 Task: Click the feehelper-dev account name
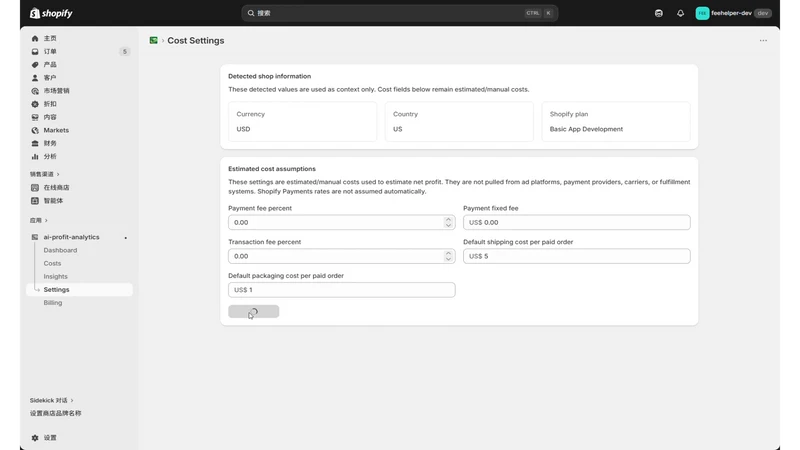[731, 13]
